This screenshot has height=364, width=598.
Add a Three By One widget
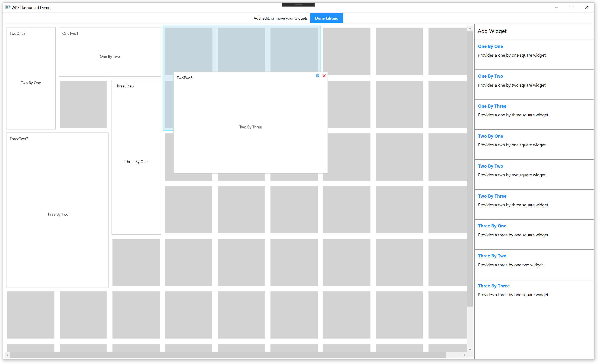pos(492,226)
